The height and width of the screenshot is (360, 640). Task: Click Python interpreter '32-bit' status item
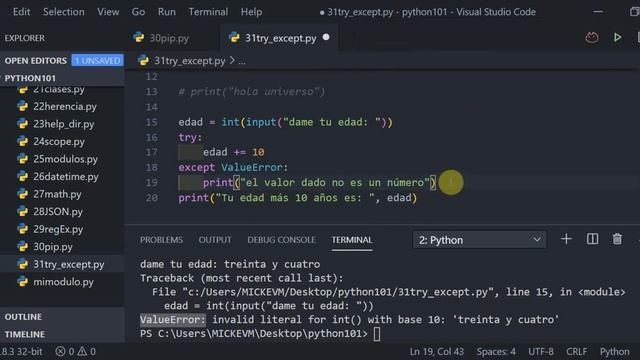coord(21,351)
